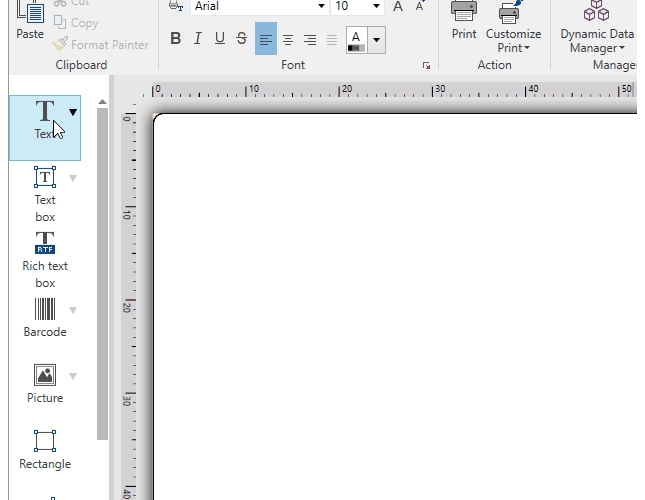Toggle strikethrough formatting
645x500 pixels.
point(242,39)
